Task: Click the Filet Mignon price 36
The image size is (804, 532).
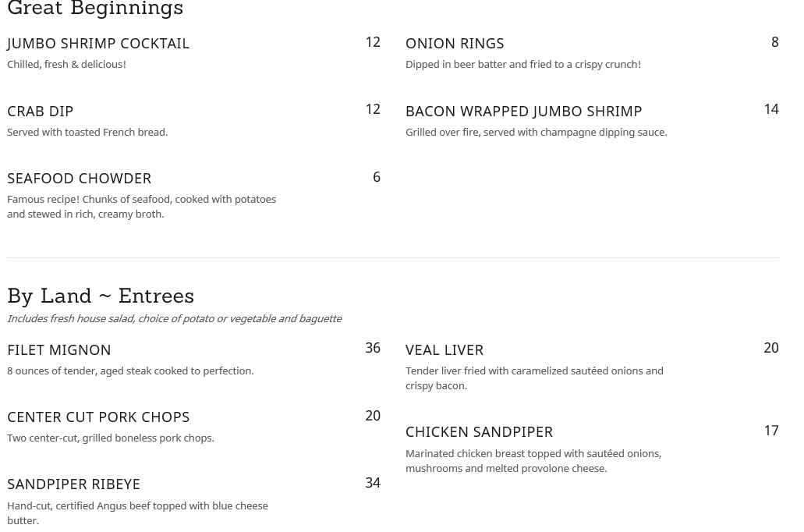Action: (x=373, y=348)
